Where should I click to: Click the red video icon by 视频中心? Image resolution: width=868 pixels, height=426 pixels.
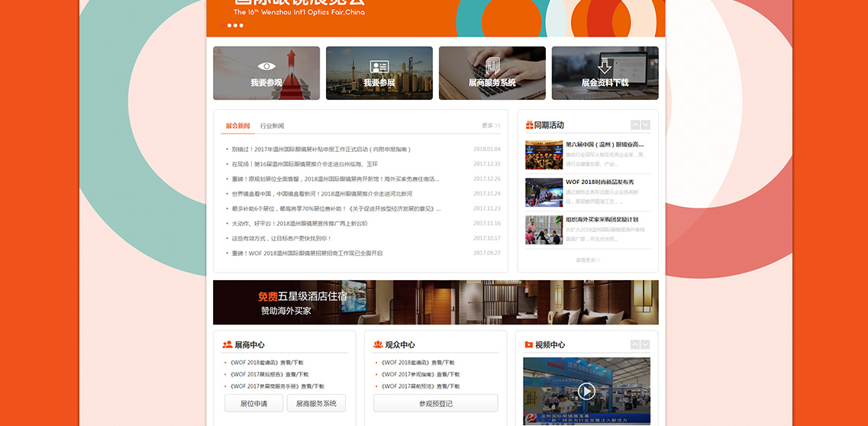pos(528,345)
